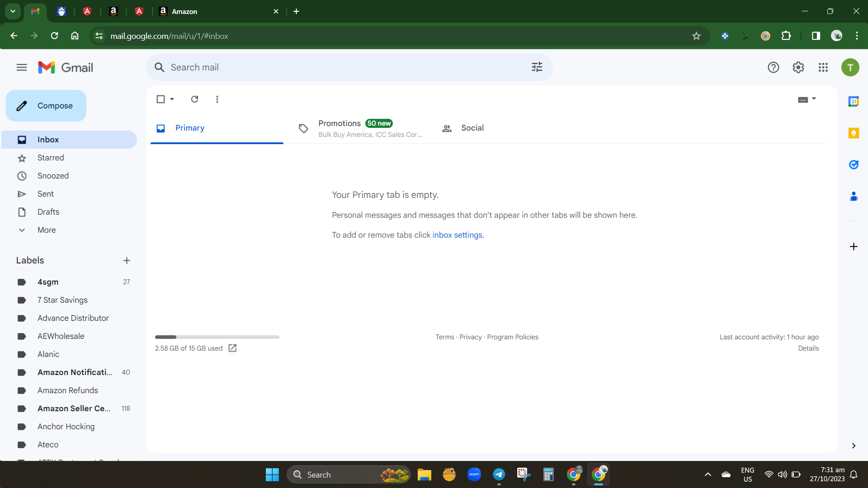The width and height of the screenshot is (868, 488).
Task: Open Chrome extensions puzzle icon
Action: click(786, 36)
